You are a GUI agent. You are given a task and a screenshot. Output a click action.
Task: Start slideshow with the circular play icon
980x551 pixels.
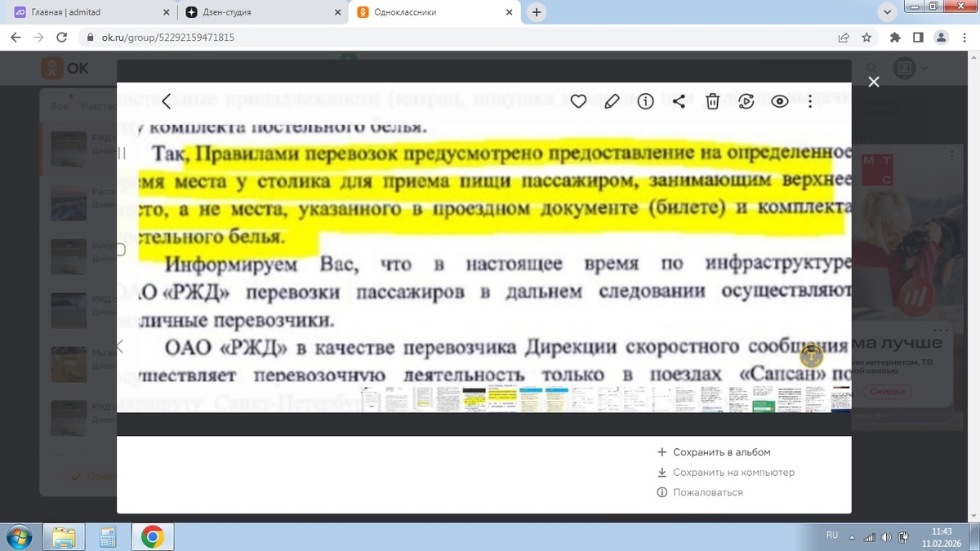point(746,101)
